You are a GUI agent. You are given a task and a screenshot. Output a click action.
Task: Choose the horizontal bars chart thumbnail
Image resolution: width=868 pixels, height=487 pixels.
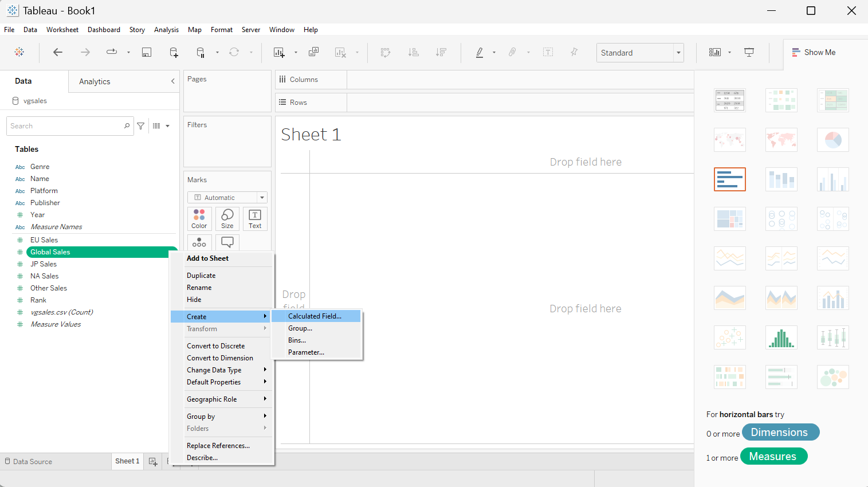(730, 179)
